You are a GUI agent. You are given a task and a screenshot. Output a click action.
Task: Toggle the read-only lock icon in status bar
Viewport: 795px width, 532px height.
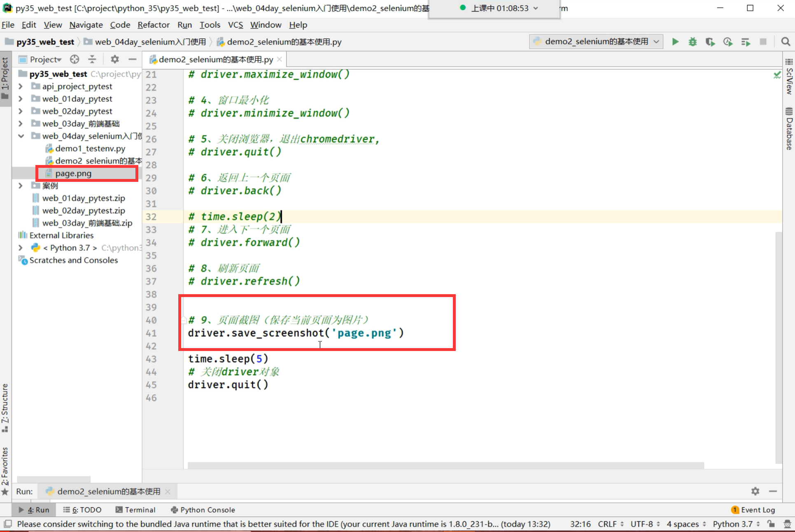click(771, 524)
